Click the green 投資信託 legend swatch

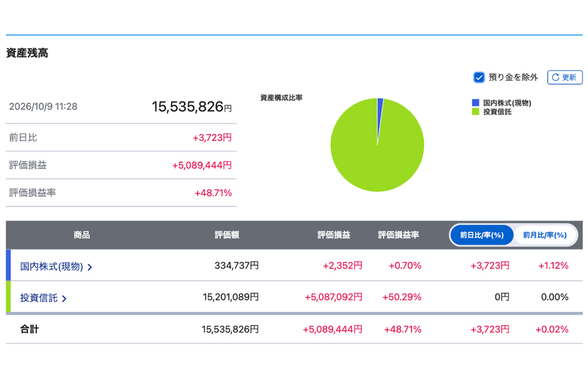[x=475, y=112]
